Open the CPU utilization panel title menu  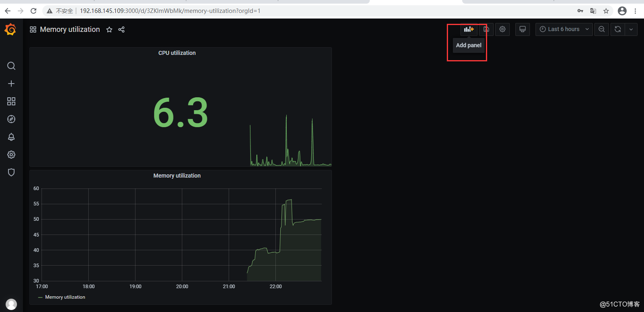[x=177, y=53]
